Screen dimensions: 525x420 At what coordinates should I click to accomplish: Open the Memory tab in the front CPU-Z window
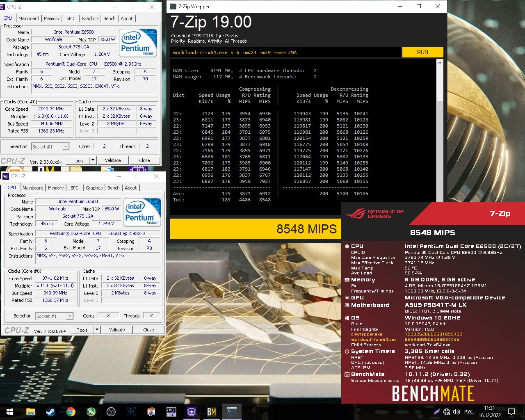click(56, 188)
